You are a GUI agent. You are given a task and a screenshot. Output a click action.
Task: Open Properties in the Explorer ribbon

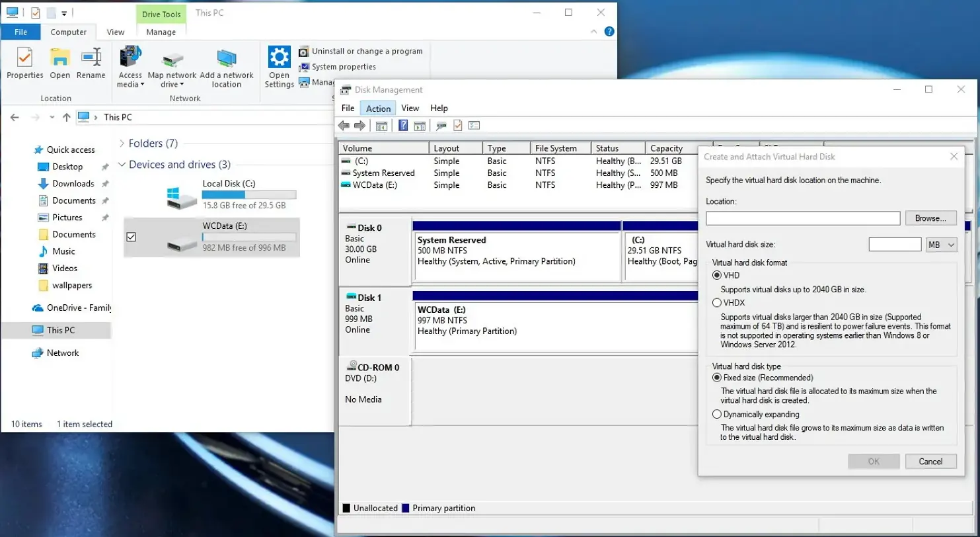tap(25, 63)
